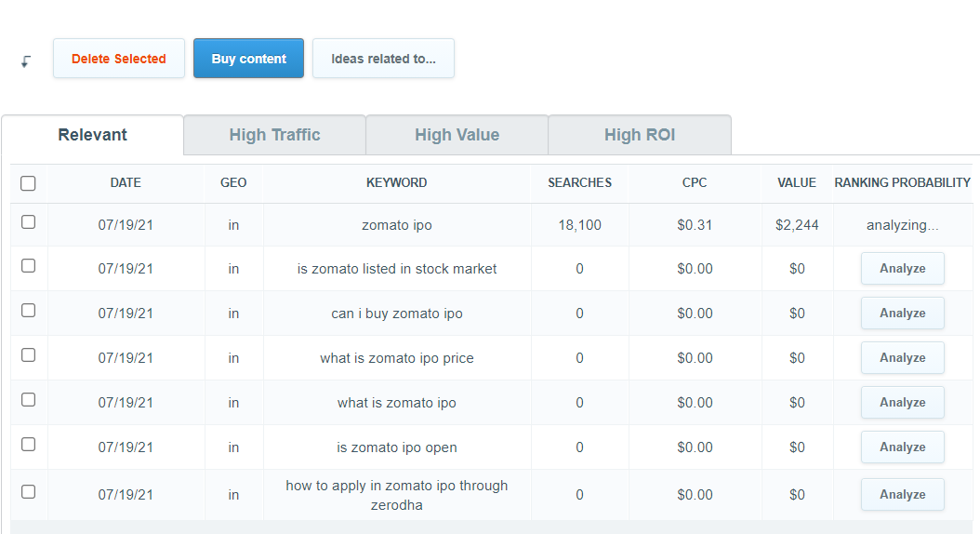This screenshot has height=534, width=980.
Task: Open the High Traffic tab
Action: click(274, 135)
